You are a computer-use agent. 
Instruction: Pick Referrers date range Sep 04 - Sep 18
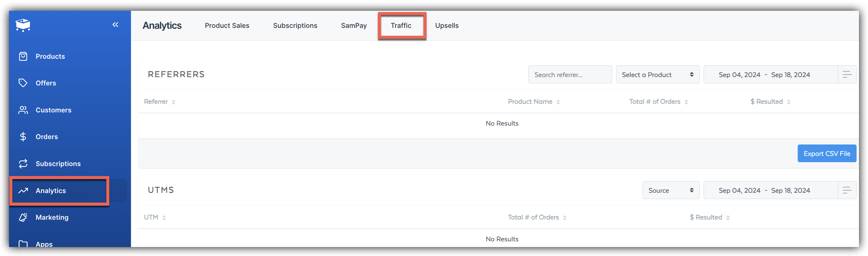tap(771, 74)
